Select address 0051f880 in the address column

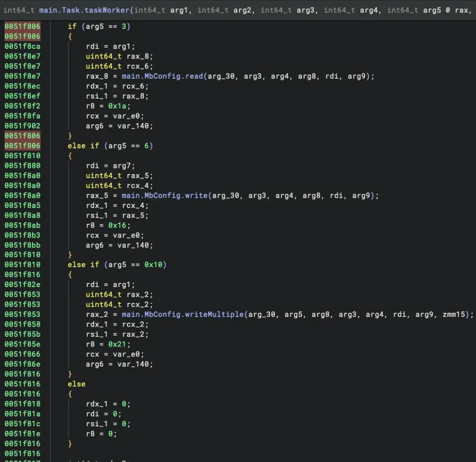pos(22,166)
